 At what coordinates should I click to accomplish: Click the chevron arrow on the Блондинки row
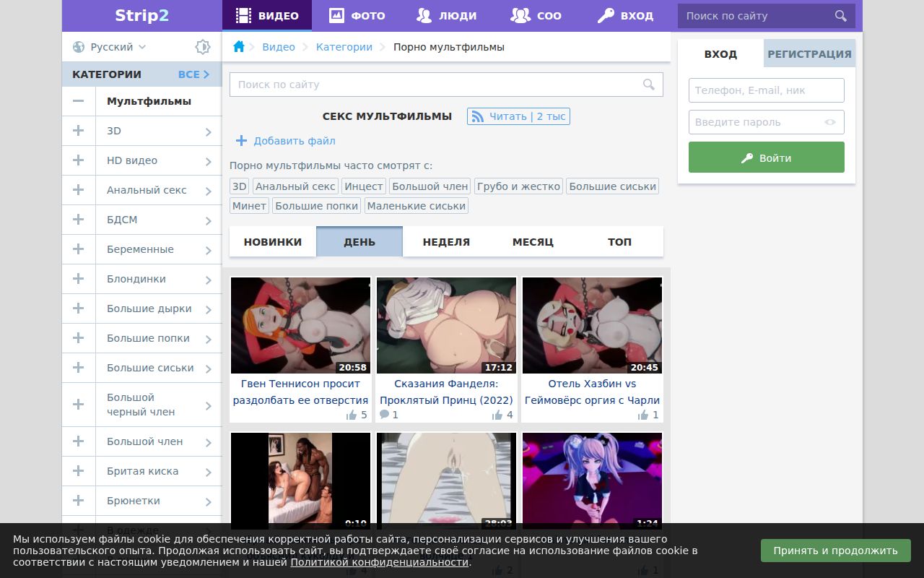click(208, 280)
